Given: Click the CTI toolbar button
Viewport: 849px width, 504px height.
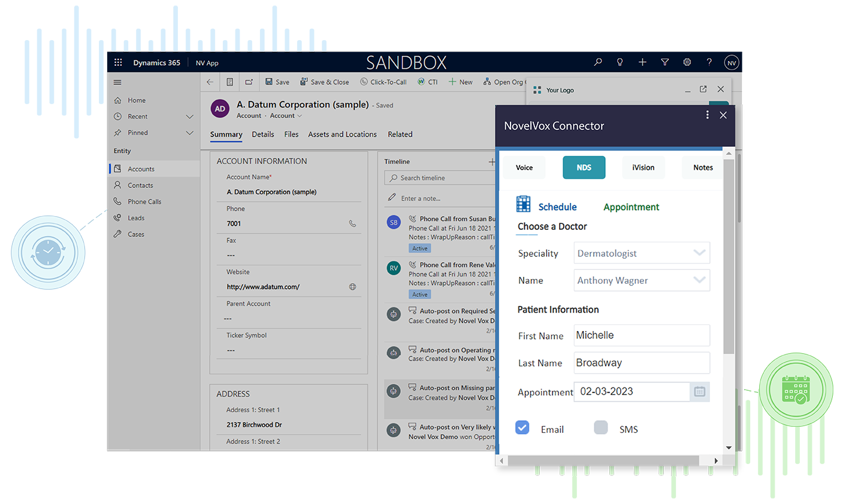Looking at the screenshot, I should (x=428, y=83).
